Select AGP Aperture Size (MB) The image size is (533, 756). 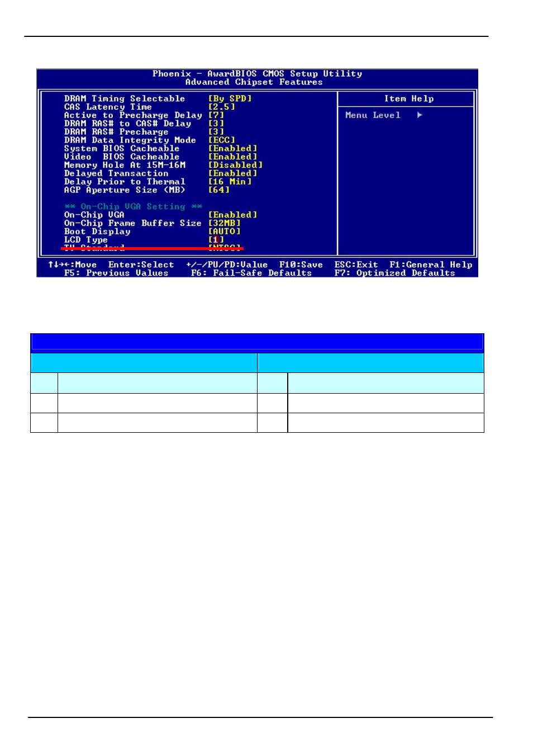click(x=124, y=190)
